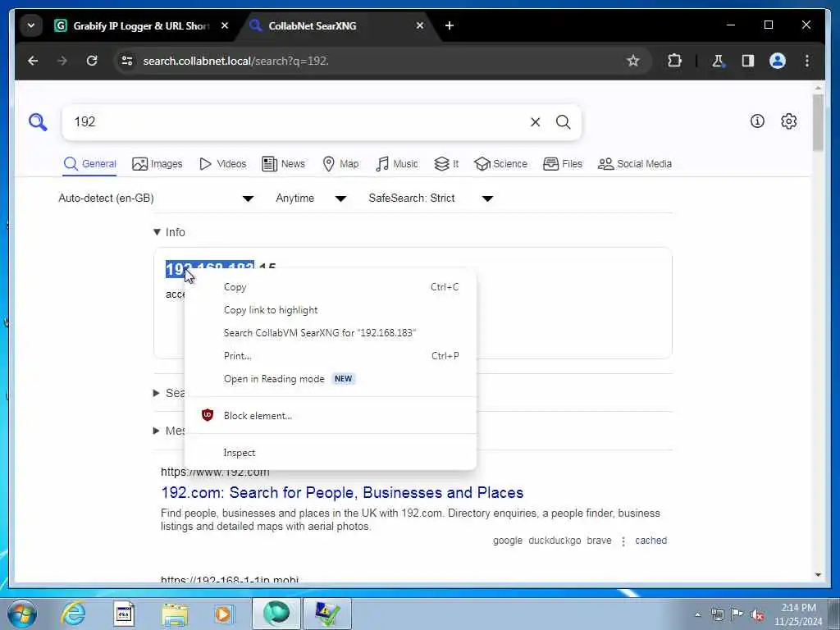Switch to News search category
840x630 pixels.
pos(283,164)
